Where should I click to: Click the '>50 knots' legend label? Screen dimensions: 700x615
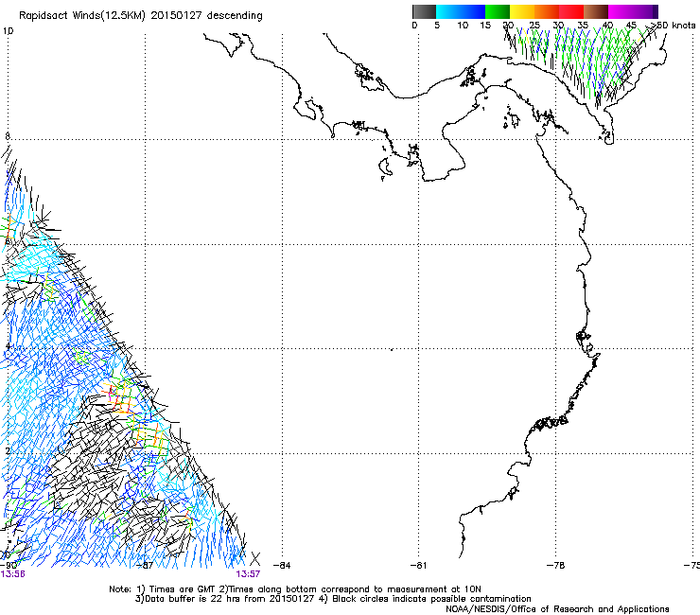click(673, 26)
